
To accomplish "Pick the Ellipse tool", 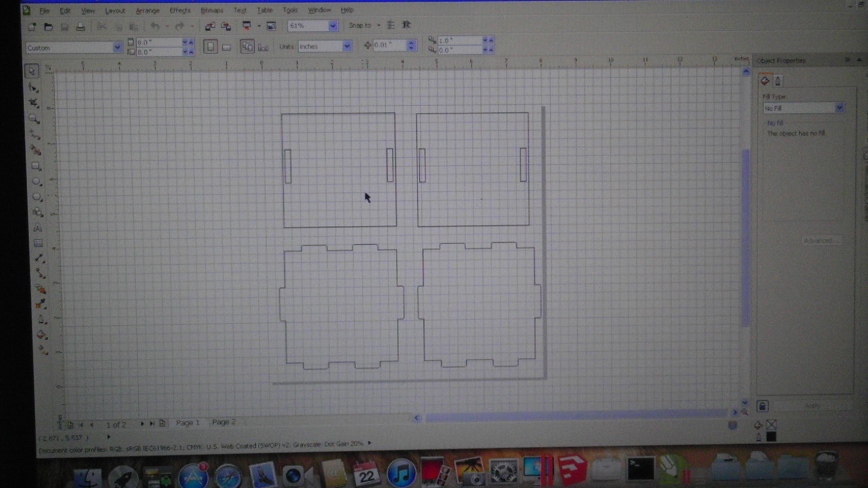I will [x=36, y=181].
